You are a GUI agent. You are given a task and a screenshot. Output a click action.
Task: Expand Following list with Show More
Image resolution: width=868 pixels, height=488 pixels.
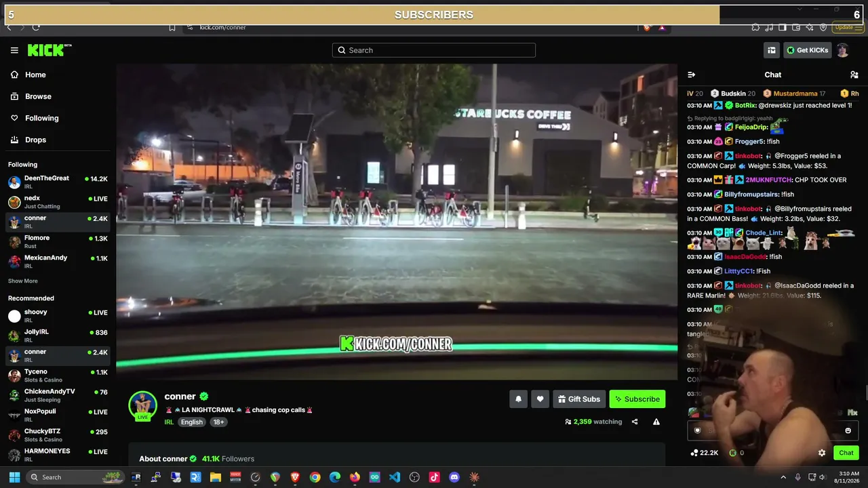click(x=23, y=281)
